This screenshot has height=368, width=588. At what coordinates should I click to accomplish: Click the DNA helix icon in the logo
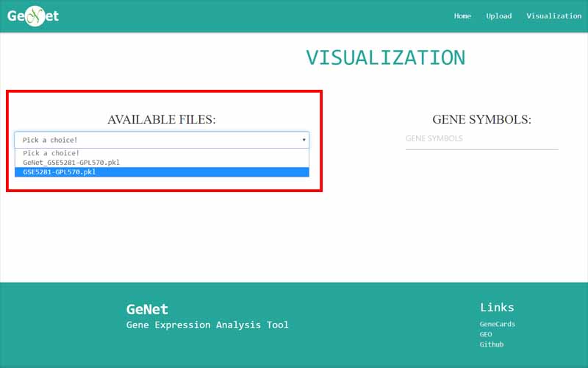34,16
